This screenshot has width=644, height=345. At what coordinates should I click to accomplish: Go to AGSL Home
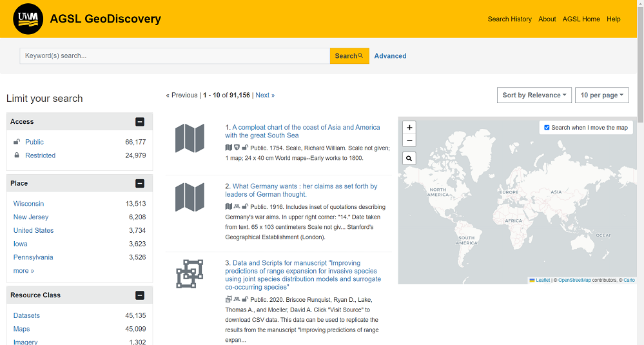581,19
